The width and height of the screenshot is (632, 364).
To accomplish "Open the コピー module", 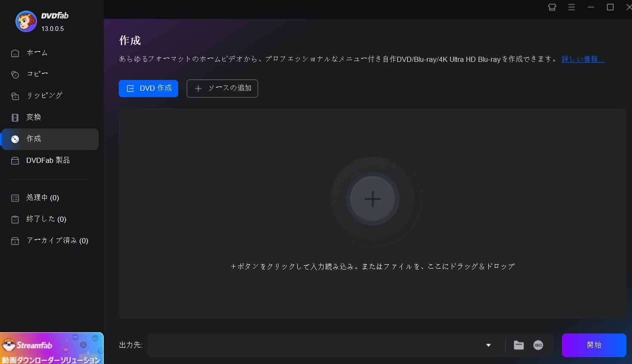I will tap(50, 74).
